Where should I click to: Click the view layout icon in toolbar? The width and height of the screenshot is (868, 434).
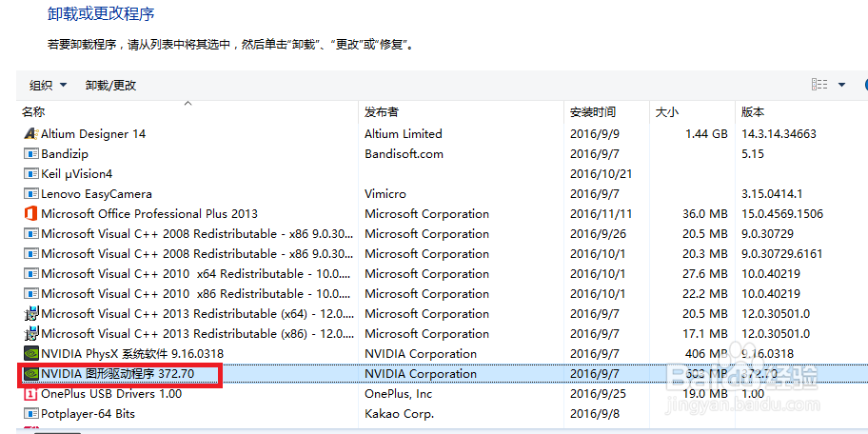819,85
